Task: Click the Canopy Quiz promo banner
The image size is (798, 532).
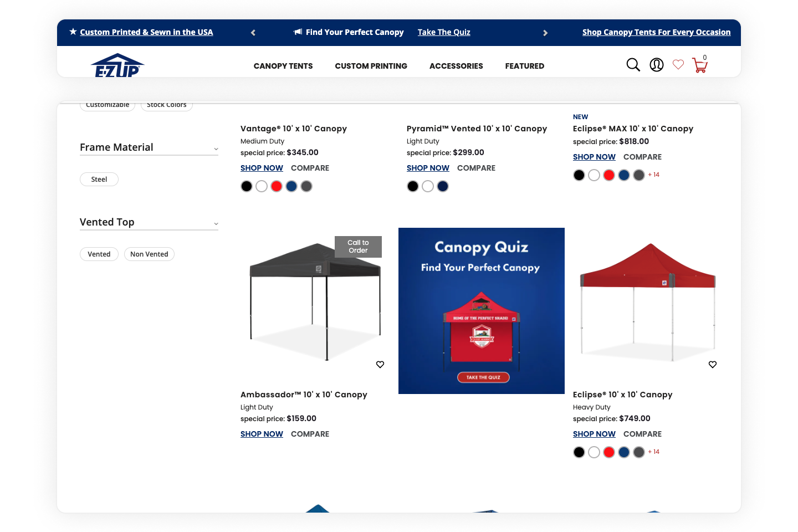Action: point(482,311)
